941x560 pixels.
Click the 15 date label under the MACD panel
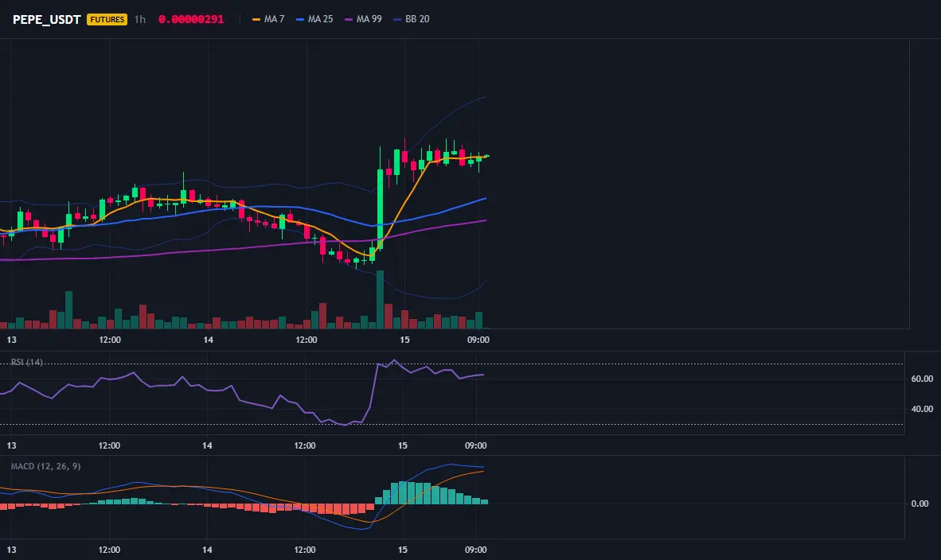click(x=403, y=550)
